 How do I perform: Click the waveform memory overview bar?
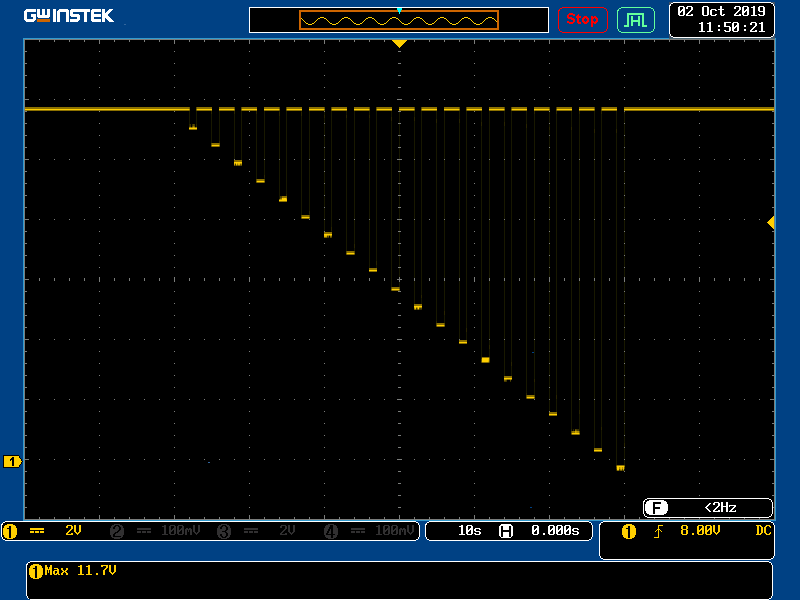coord(399,20)
